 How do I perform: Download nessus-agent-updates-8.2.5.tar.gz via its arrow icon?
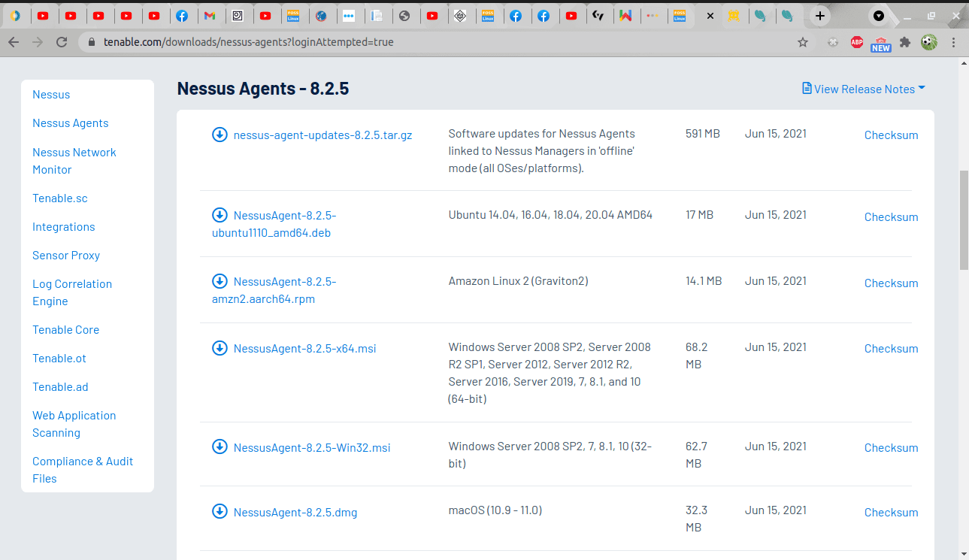(220, 135)
